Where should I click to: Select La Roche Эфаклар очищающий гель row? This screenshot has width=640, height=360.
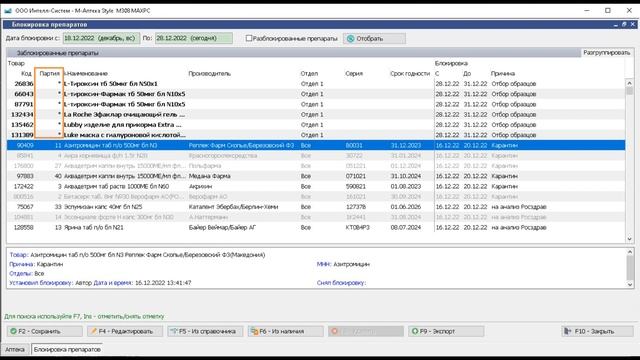coord(316,114)
